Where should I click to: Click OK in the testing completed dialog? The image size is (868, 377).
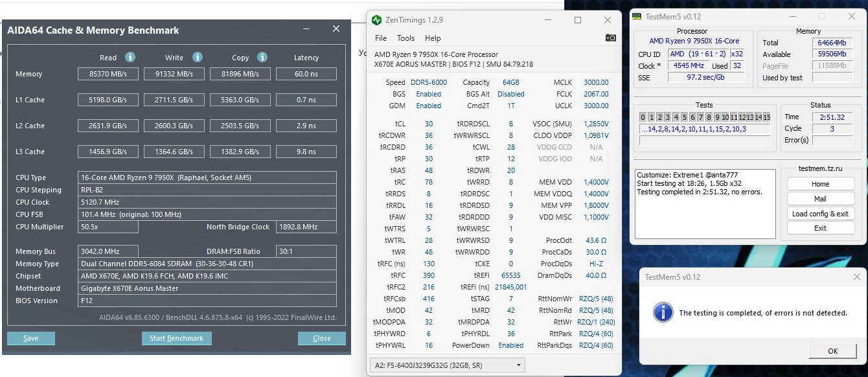[x=832, y=351]
